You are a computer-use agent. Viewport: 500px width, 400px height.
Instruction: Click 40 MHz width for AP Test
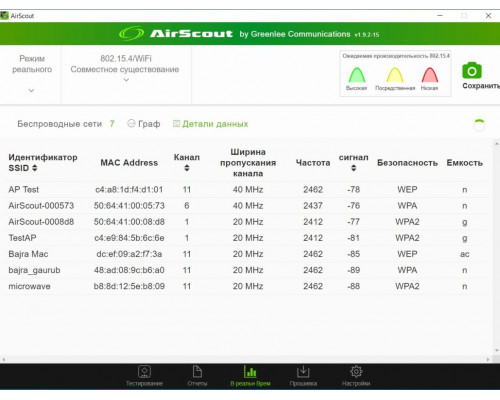pyautogui.click(x=248, y=190)
